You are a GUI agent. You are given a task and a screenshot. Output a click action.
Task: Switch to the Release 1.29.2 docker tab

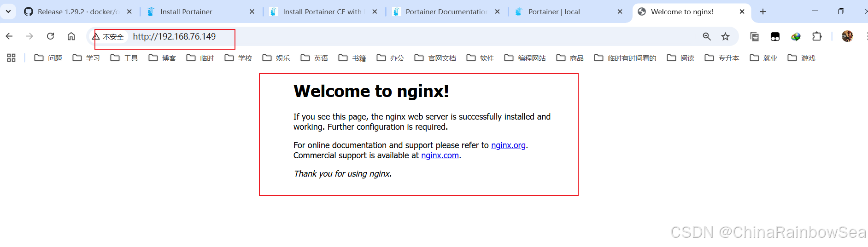click(77, 12)
